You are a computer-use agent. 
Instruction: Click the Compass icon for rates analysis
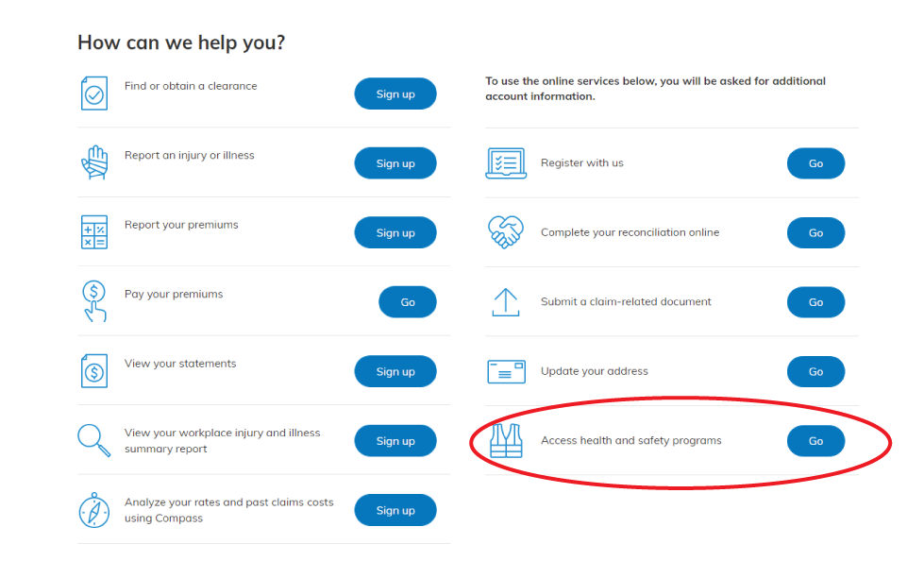(x=94, y=509)
